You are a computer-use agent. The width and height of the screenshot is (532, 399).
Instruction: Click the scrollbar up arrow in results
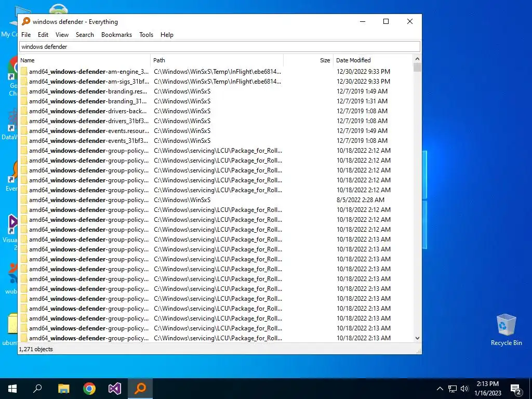point(417,59)
